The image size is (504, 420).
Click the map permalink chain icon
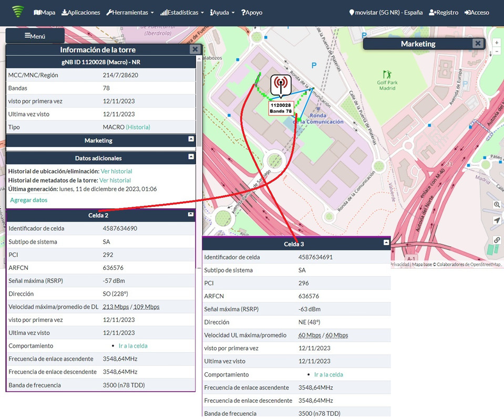tap(497, 240)
